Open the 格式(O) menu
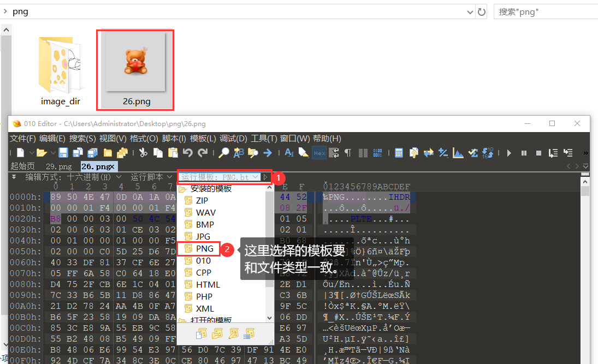 pyautogui.click(x=144, y=139)
